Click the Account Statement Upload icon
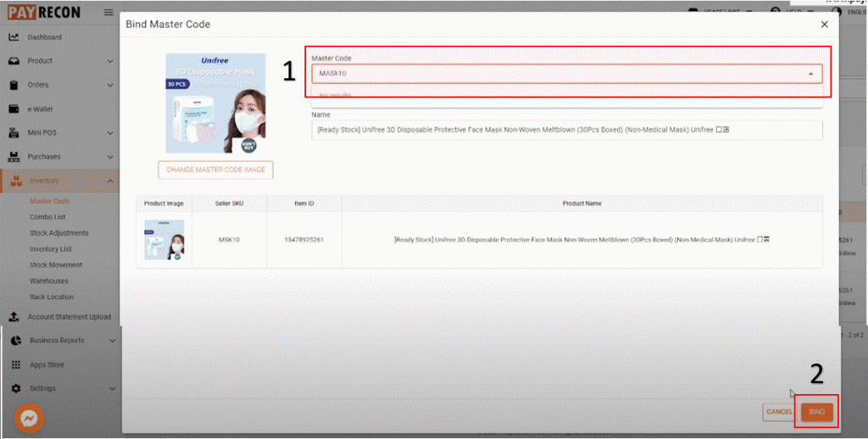The image size is (868, 439). pyautogui.click(x=14, y=317)
